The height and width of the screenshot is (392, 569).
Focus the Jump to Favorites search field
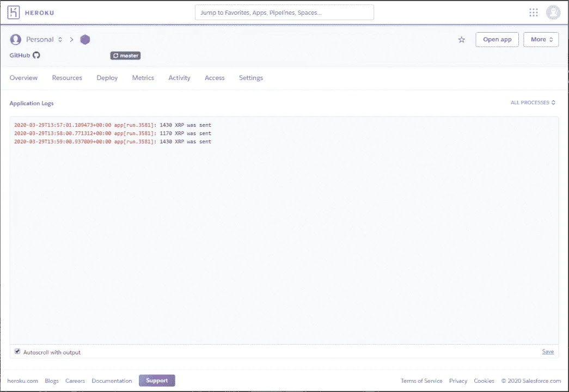tap(284, 13)
